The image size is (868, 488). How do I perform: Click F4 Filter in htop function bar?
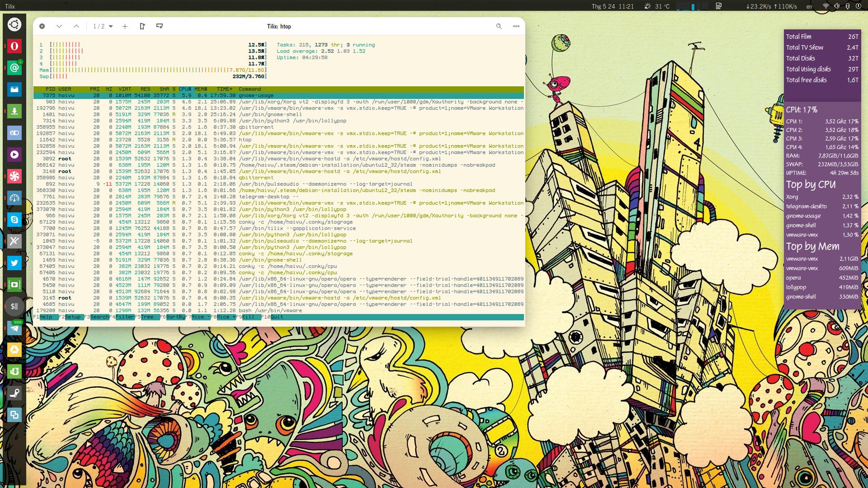tap(122, 317)
